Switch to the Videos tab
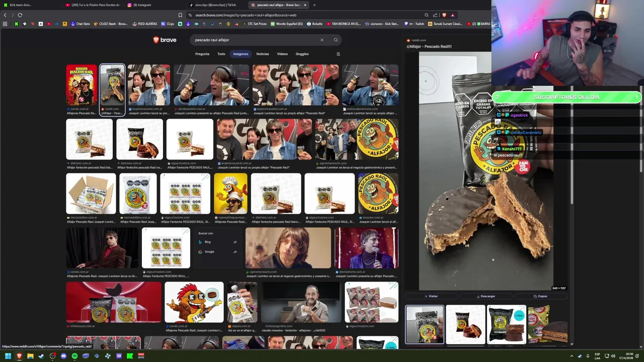The image size is (644, 362). coord(282,54)
